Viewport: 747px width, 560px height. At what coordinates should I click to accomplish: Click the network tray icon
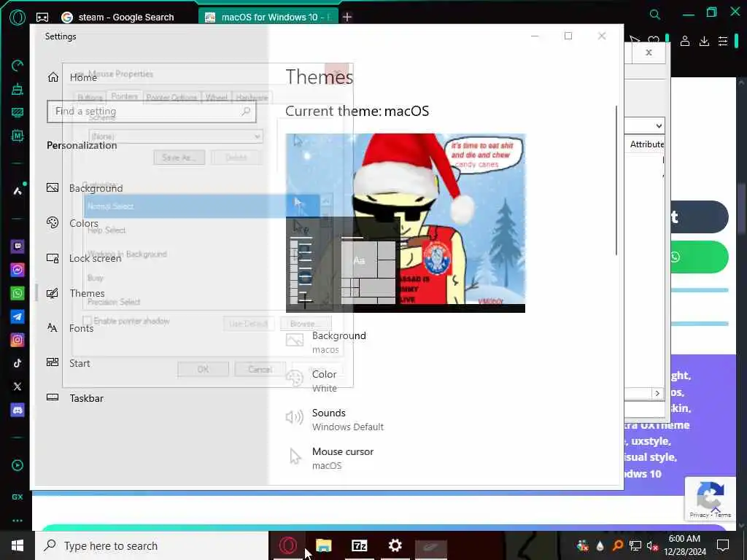[635, 545]
